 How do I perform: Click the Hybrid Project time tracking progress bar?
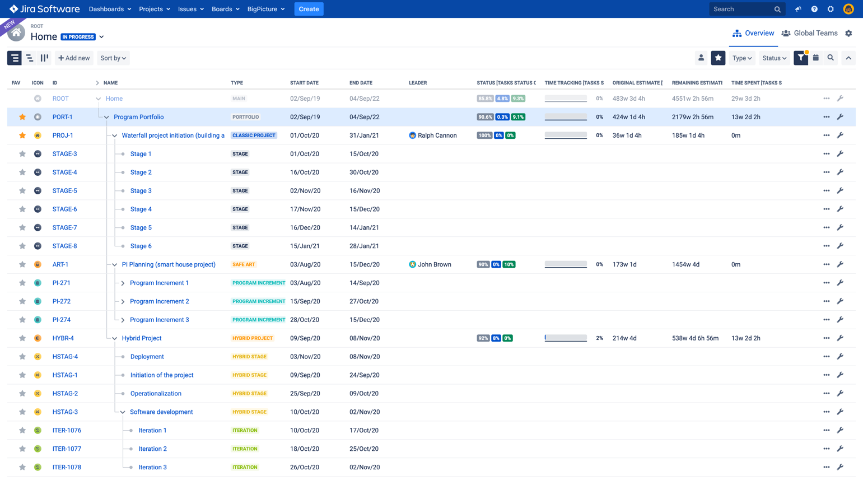pos(565,338)
